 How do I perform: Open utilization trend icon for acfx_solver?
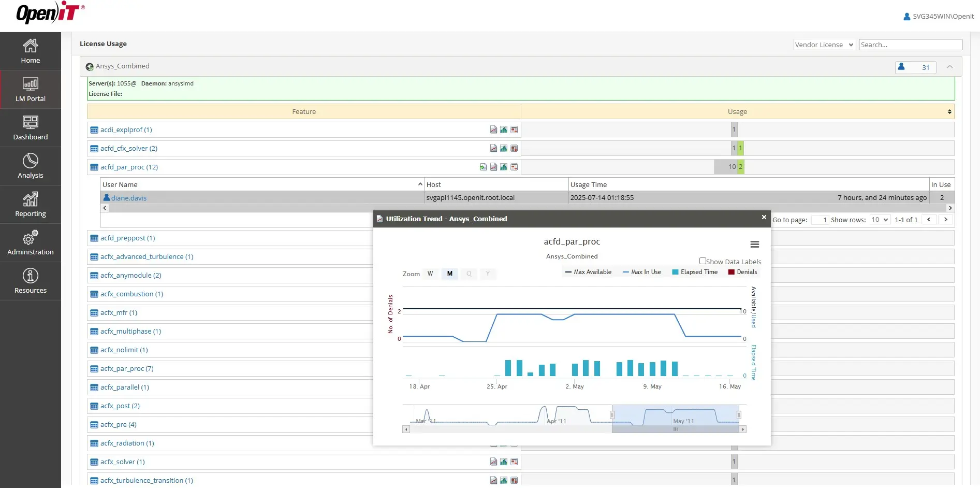click(493, 462)
